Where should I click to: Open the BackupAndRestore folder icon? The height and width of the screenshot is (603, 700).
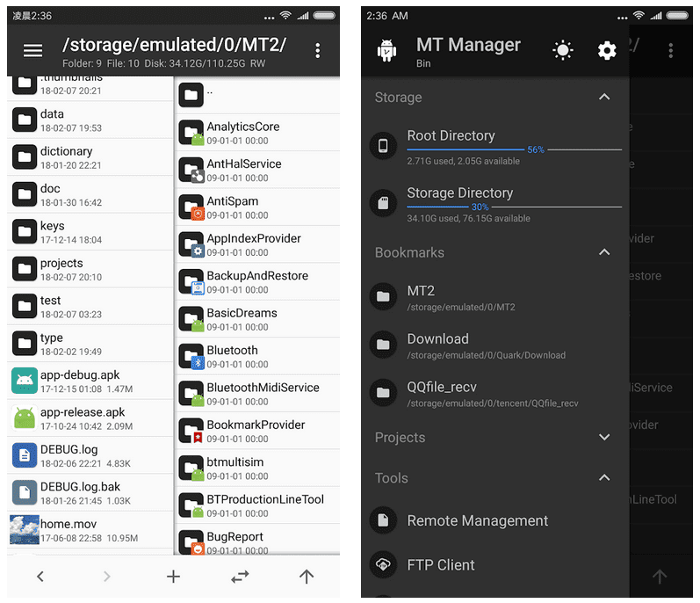pos(191,282)
